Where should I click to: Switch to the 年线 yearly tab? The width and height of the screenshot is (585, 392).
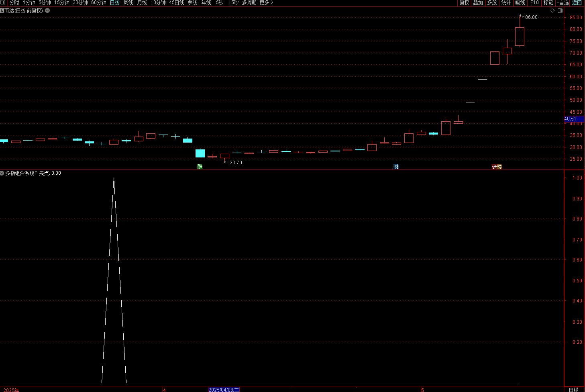pos(206,2)
